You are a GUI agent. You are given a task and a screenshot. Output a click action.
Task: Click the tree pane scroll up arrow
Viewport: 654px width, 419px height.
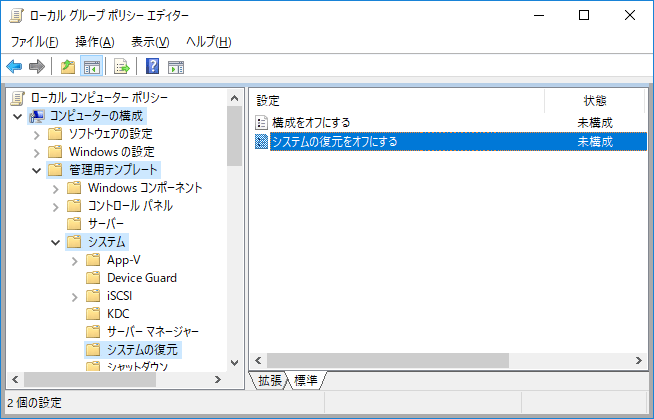[x=234, y=98]
